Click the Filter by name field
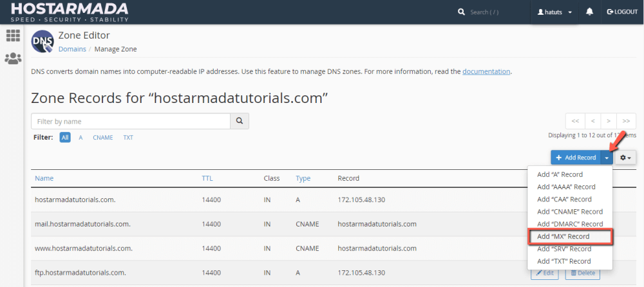Viewport: 644px width, 287px height. pos(131,121)
